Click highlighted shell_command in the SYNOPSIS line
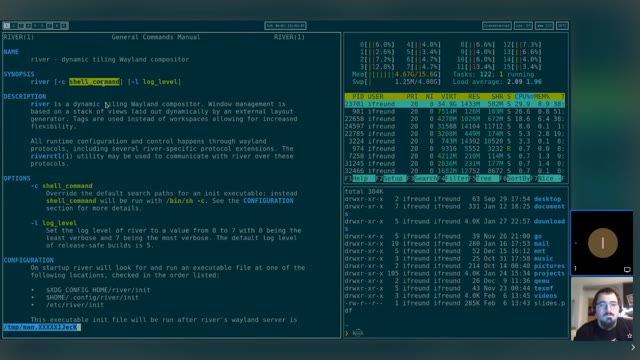 pyautogui.click(x=94, y=82)
